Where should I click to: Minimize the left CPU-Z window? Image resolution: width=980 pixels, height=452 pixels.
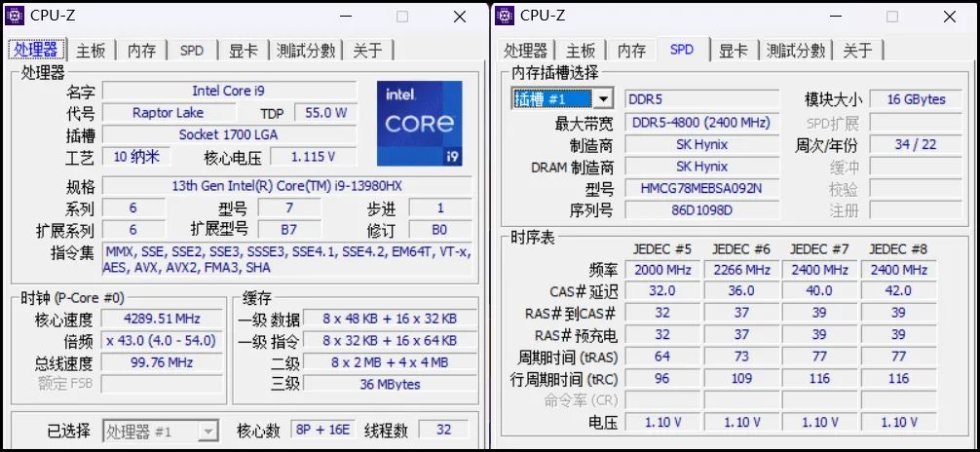[x=343, y=17]
